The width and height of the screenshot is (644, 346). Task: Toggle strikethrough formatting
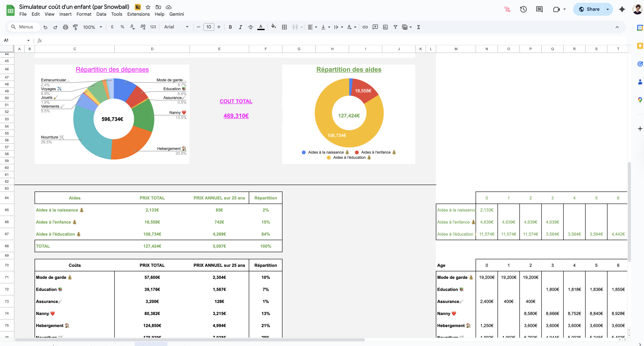pyautogui.click(x=250, y=27)
